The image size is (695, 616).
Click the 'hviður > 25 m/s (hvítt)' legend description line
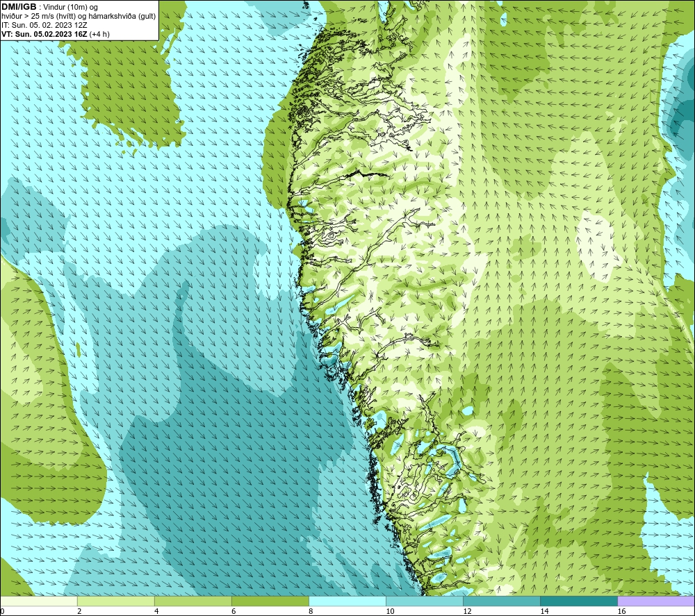coord(79,16)
